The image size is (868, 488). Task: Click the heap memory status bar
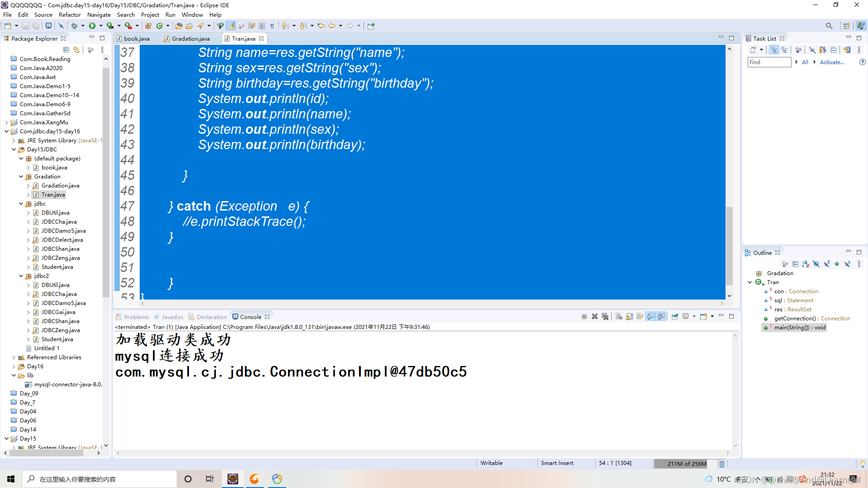click(x=686, y=464)
